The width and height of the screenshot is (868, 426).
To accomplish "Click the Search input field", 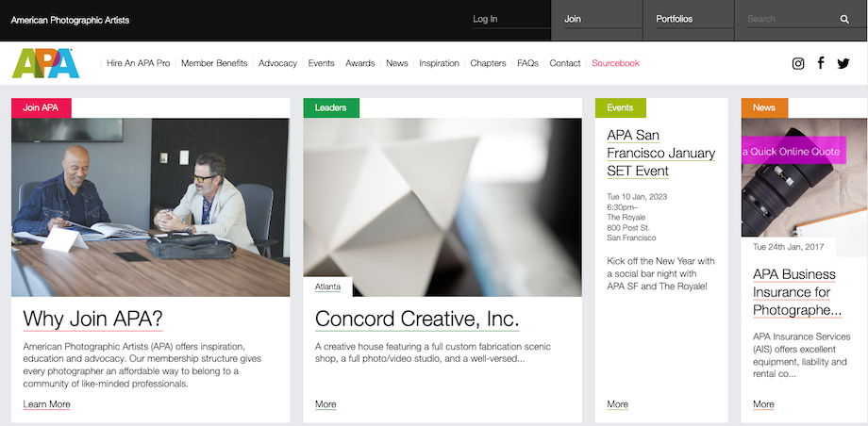I will coord(791,20).
